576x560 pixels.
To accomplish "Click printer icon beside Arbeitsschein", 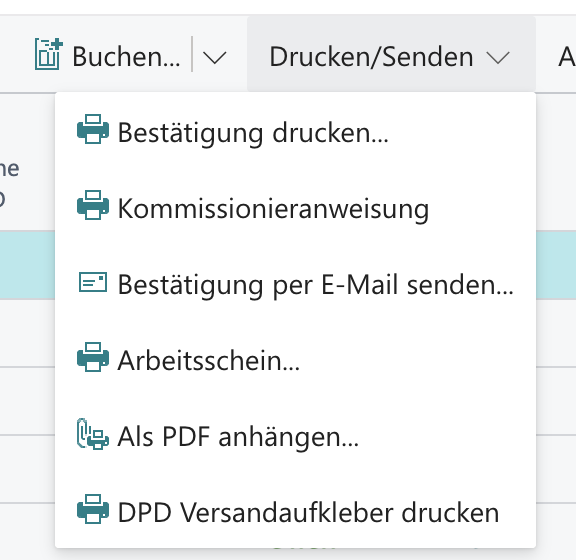I will click(x=93, y=357).
